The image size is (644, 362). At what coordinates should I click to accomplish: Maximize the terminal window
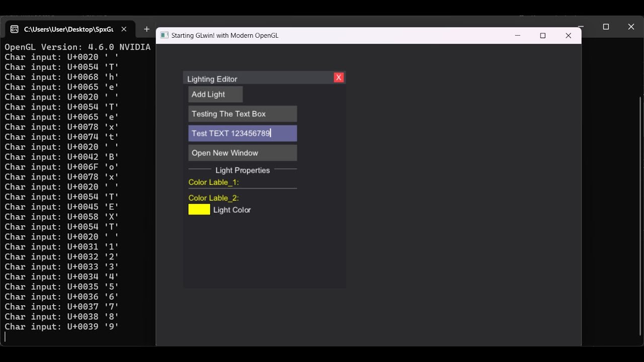[606, 27]
